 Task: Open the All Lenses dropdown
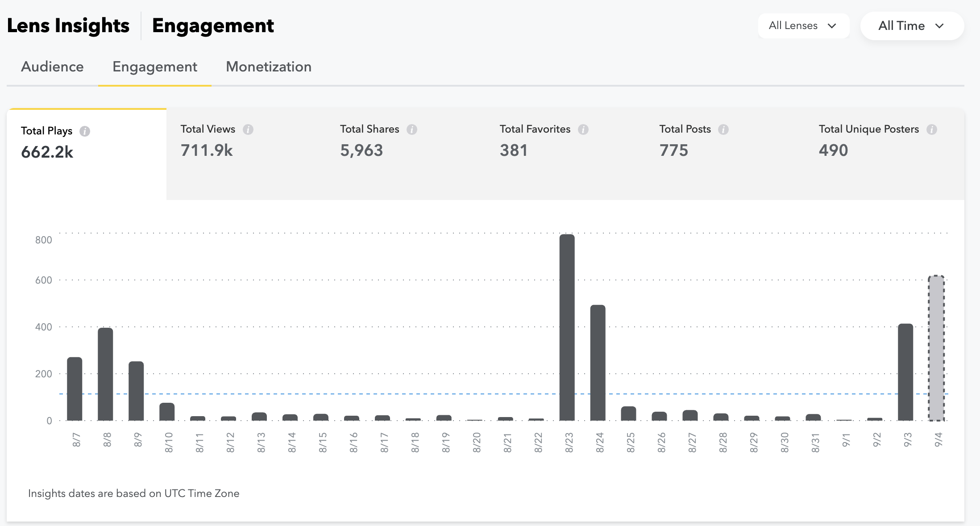pyautogui.click(x=803, y=26)
